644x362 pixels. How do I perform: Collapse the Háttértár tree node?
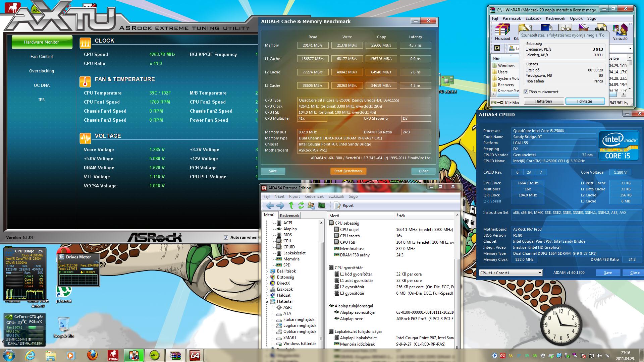pyautogui.click(x=267, y=301)
